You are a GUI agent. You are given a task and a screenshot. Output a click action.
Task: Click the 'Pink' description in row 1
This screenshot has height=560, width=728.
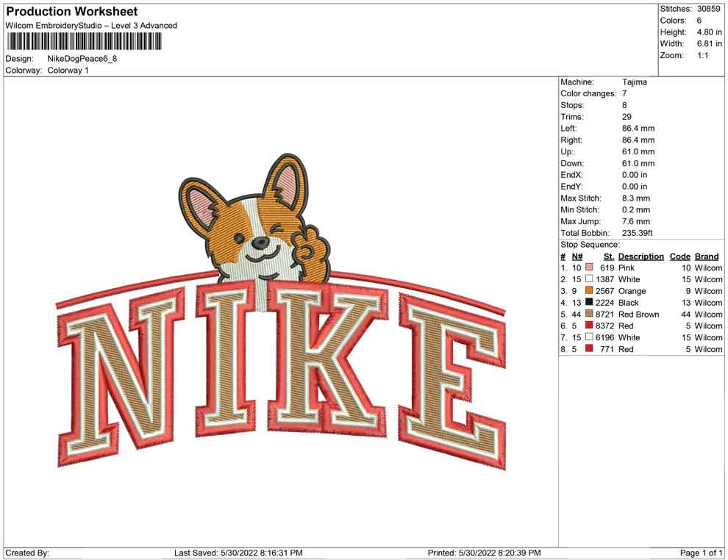[x=627, y=268]
